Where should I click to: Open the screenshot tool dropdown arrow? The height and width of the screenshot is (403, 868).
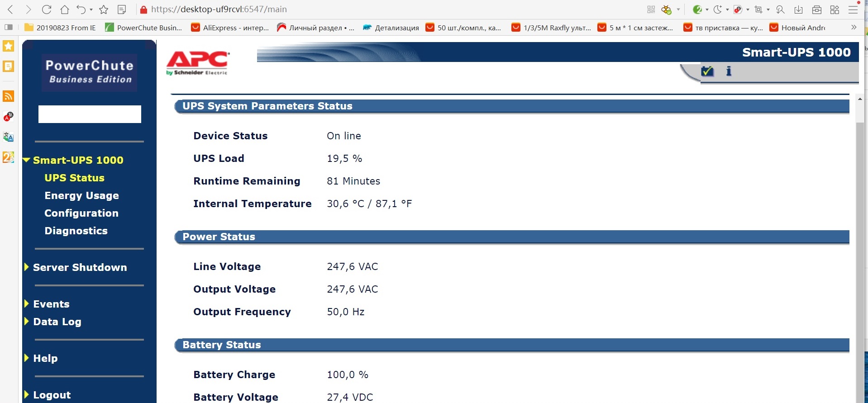pyautogui.click(x=768, y=9)
